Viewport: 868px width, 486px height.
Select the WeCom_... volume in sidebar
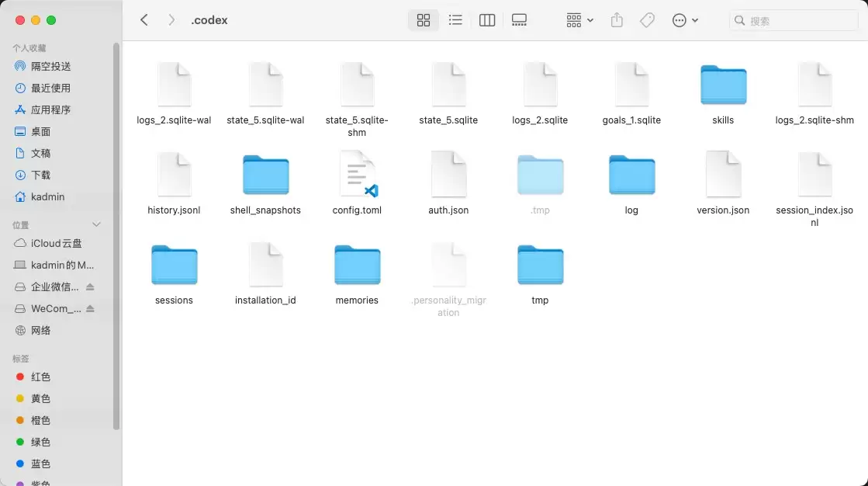[x=47, y=309]
